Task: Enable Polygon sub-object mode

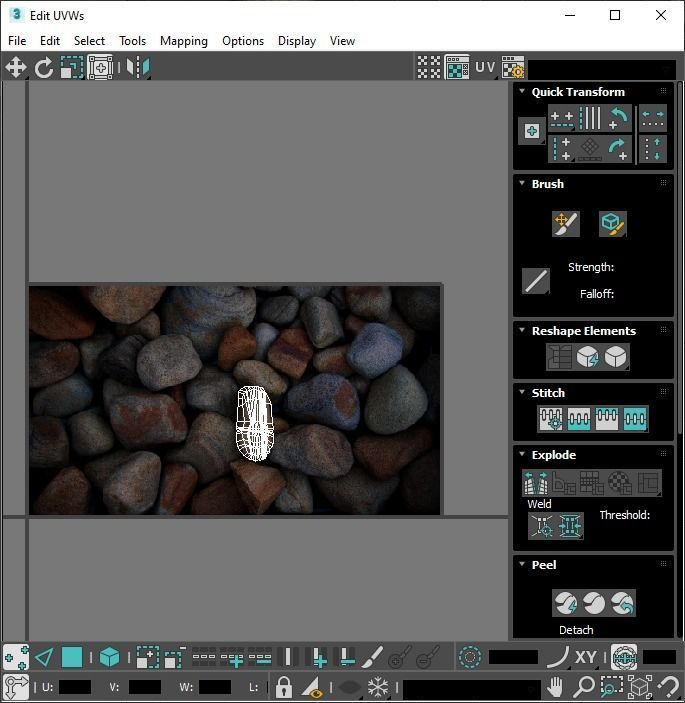Action: (x=72, y=657)
